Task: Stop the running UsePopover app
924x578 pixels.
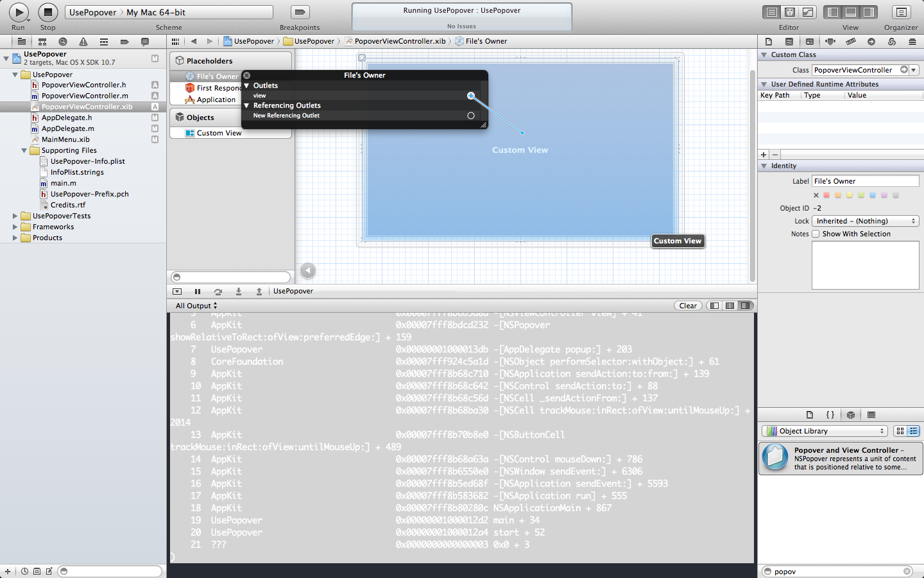Action: (47, 12)
